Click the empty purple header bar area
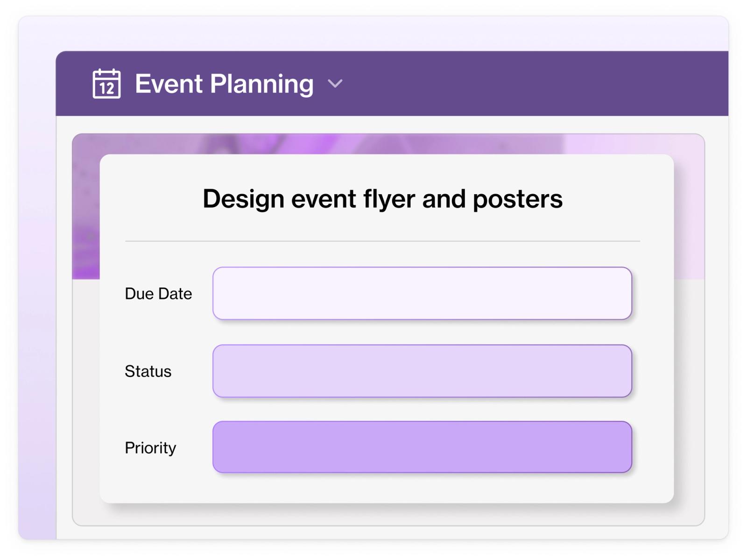This screenshot has height=560, width=747. [537, 84]
